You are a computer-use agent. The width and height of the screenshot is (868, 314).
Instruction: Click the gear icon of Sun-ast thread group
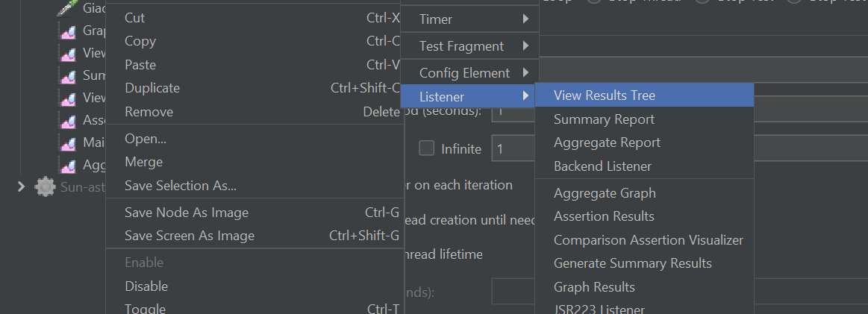[x=46, y=187]
